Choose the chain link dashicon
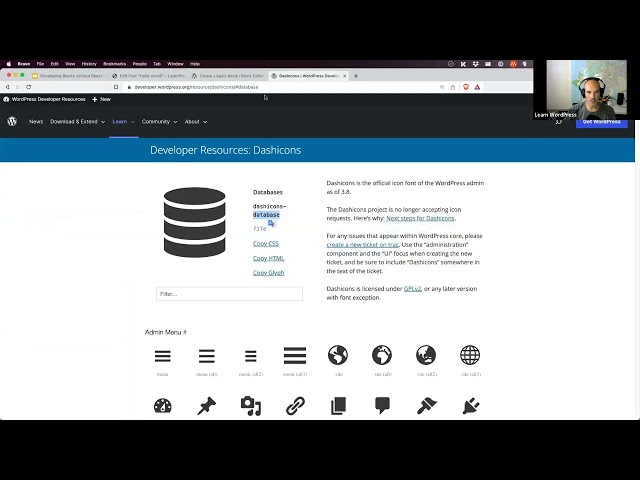This screenshot has width=640, height=480. 295,406
